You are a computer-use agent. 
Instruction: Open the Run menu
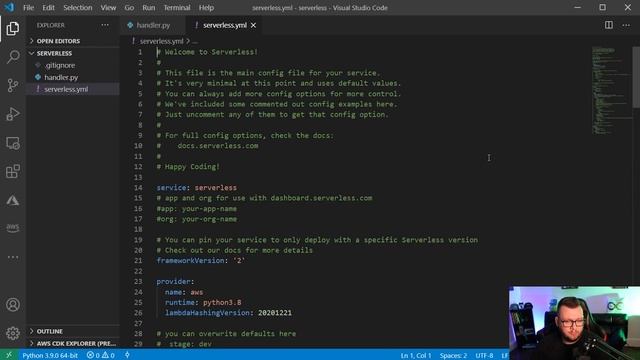(149, 8)
